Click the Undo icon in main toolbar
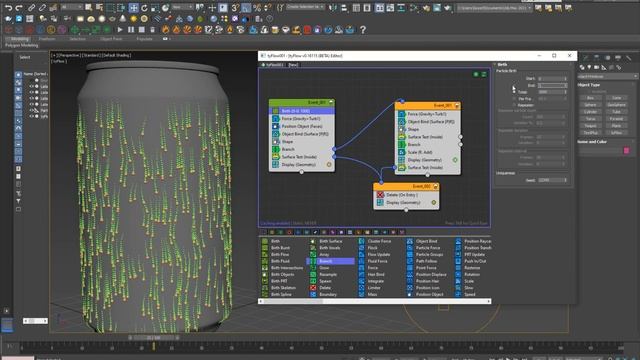The width and height of the screenshot is (640, 360). coord(8,7)
